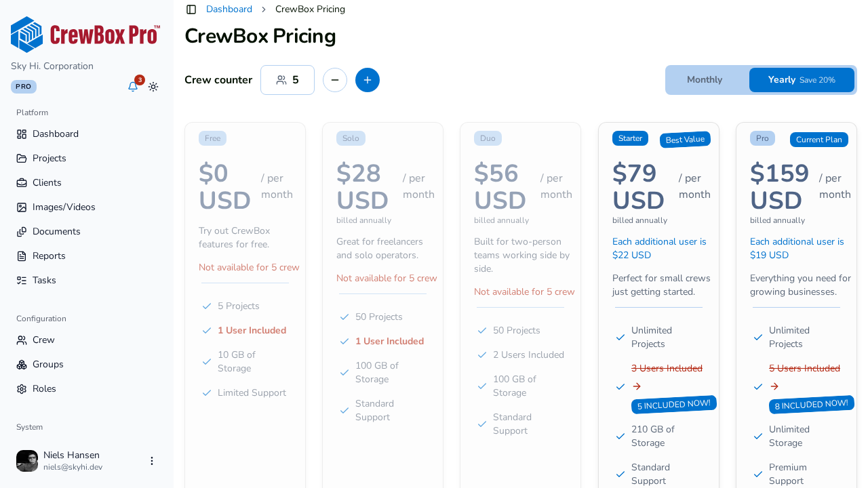This screenshot has width=868, height=488.
Task: Click the $0 USD price
Action: click(225, 187)
